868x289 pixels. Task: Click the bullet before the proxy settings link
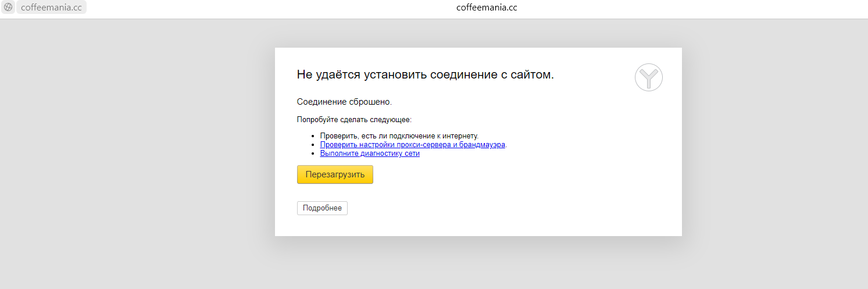(x=313, y=145)
